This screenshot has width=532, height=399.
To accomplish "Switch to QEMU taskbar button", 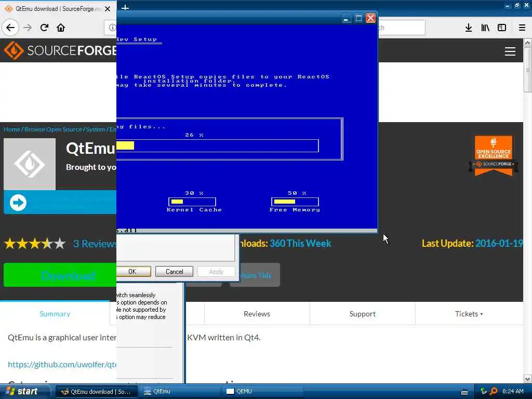I will 263,392.
